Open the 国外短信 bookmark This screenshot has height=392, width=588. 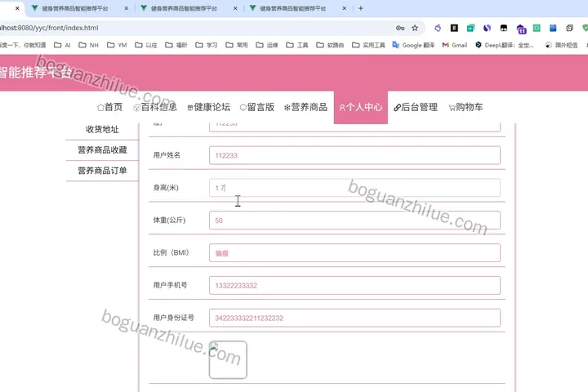561,45
